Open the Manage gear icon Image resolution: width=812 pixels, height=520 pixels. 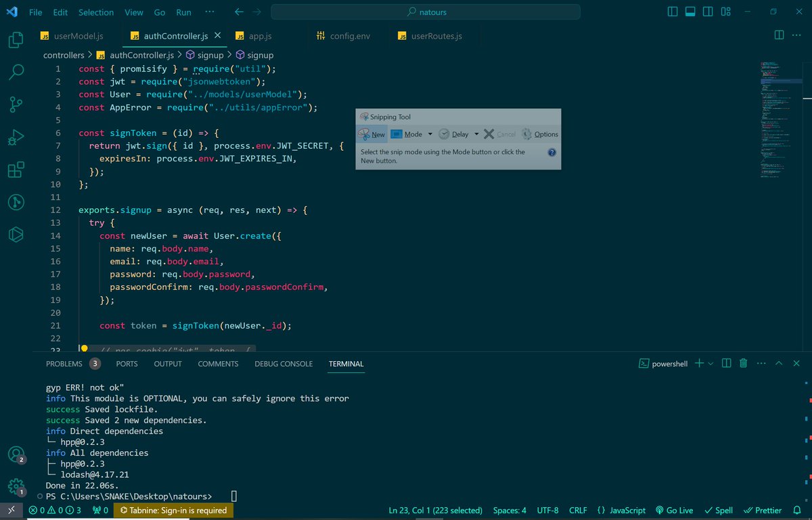(x=16, y=487)
